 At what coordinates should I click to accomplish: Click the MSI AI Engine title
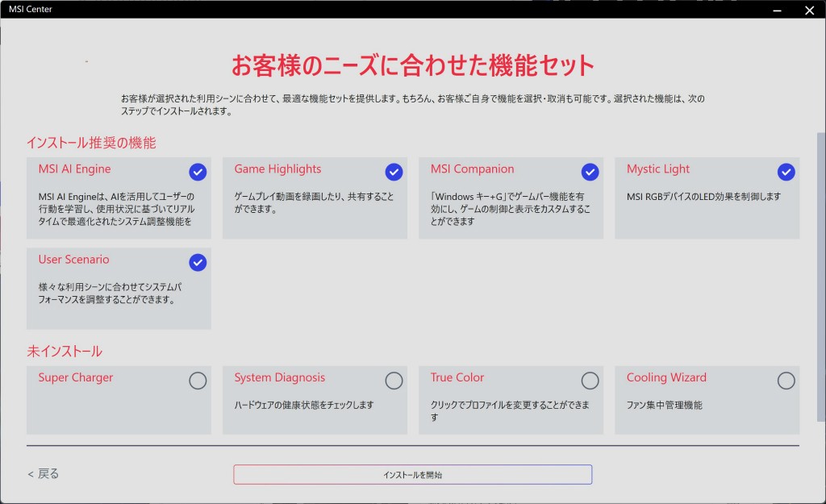(74, 169)
